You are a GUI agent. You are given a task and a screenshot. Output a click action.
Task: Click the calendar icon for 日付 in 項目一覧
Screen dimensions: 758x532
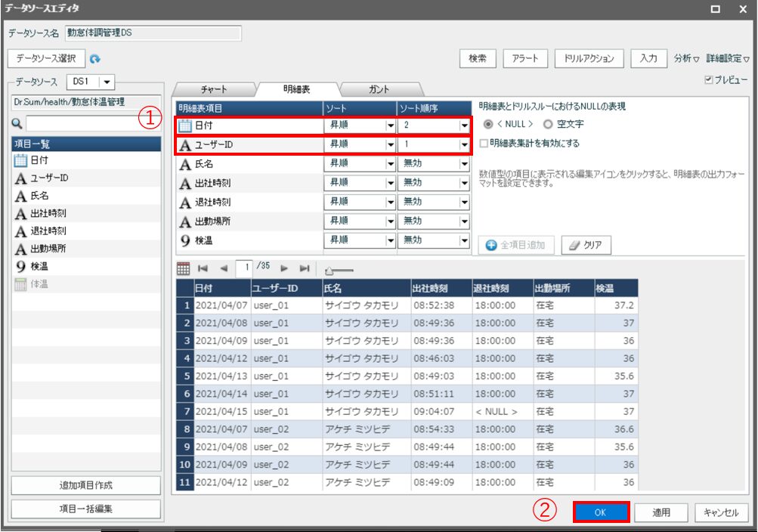click(x=20, y=160)
